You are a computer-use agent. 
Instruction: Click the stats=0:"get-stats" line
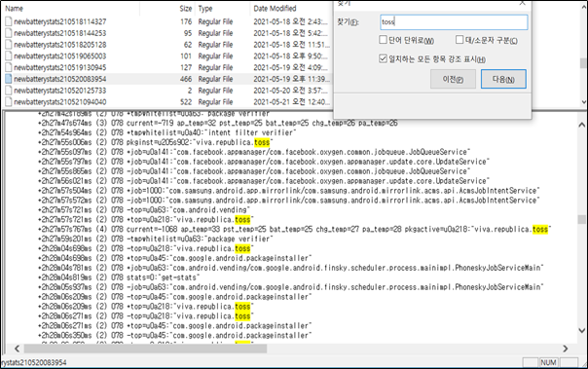point(119,277)
